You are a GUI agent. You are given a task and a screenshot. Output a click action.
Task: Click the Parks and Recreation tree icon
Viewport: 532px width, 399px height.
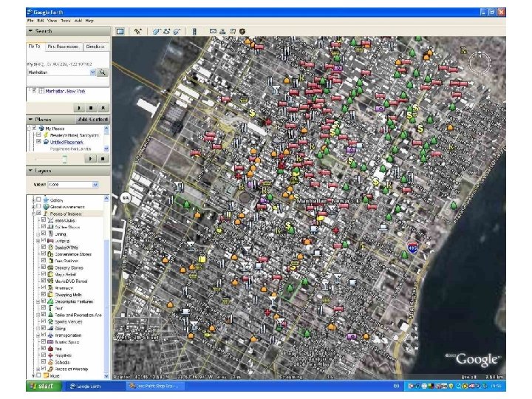50,315
